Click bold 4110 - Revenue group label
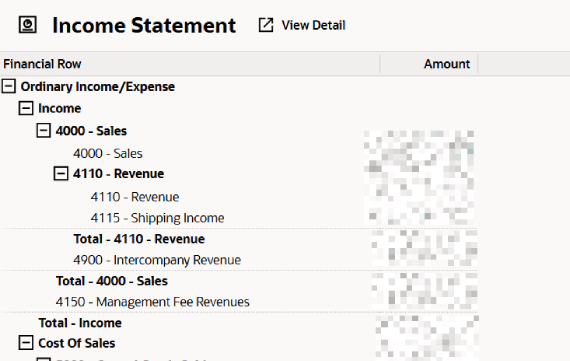 [119, 174]
